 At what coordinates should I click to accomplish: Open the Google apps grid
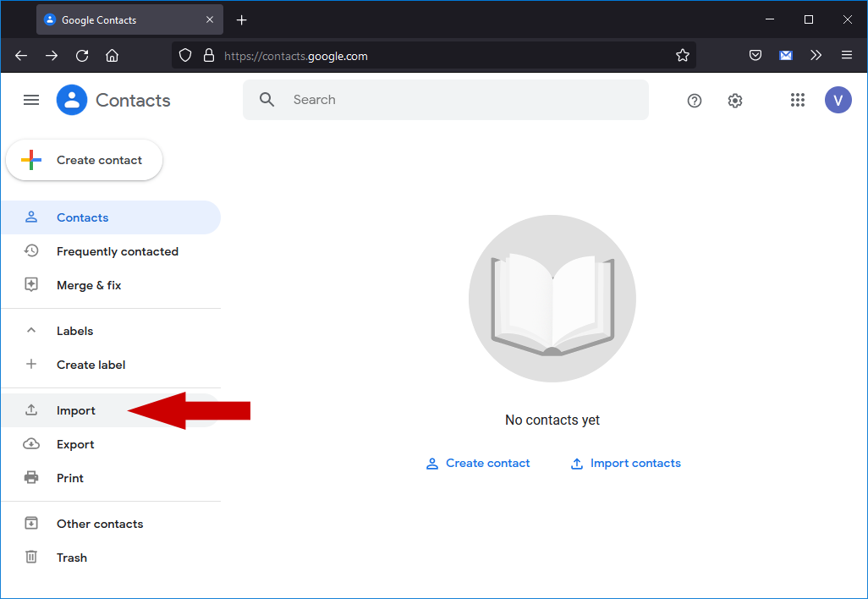pos(797,100)
